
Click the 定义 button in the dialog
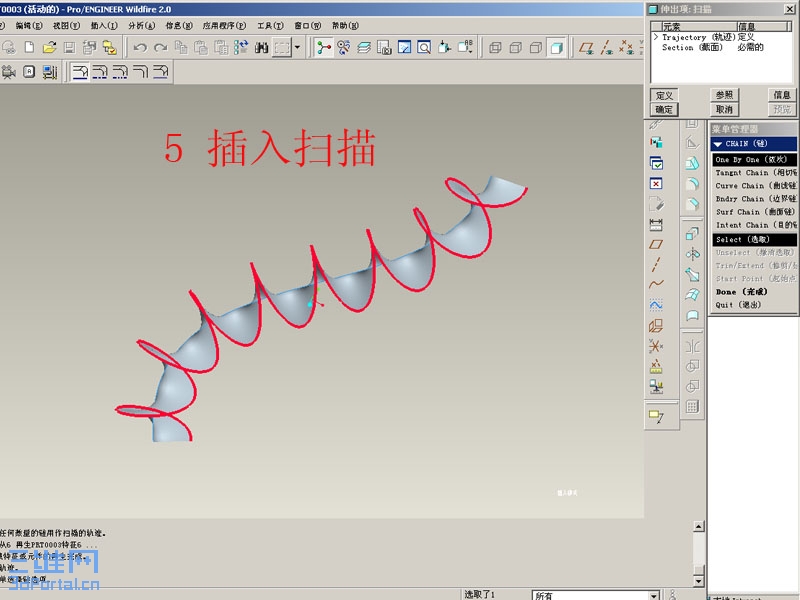[664, 95]
